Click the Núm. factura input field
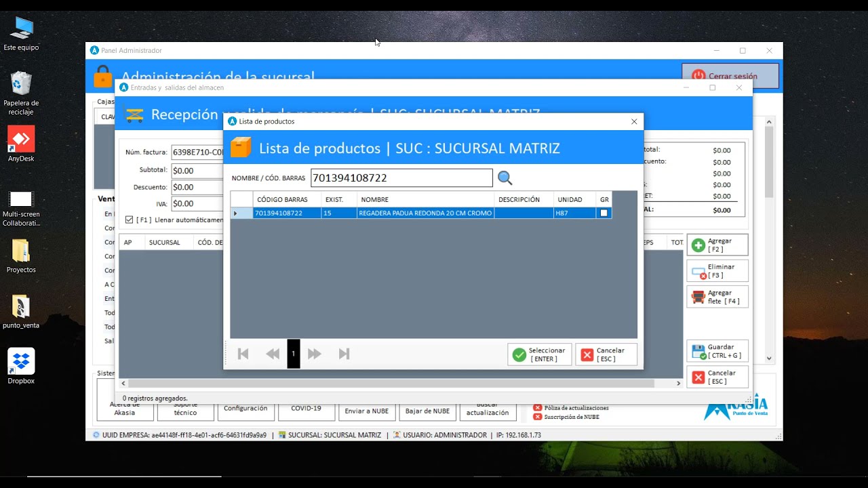This screenshot has height=488, width=868. [x=197, y=152]
